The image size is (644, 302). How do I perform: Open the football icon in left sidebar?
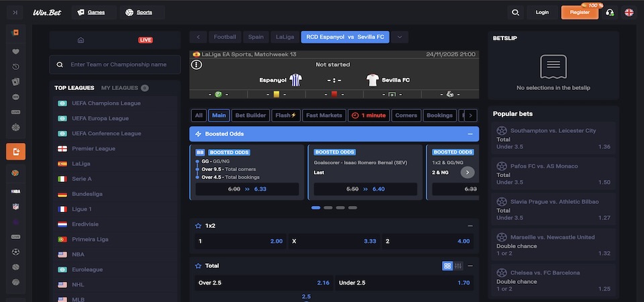[x=15, y=252]
